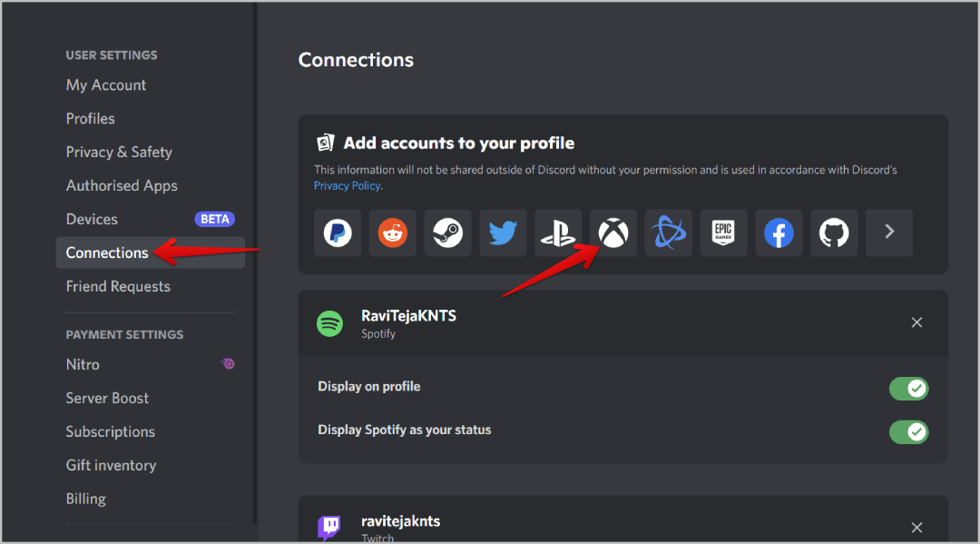This screenshot has width=980, height=544.
Task: Connect an Epic Games account
Action: click(x=724, y=232)
